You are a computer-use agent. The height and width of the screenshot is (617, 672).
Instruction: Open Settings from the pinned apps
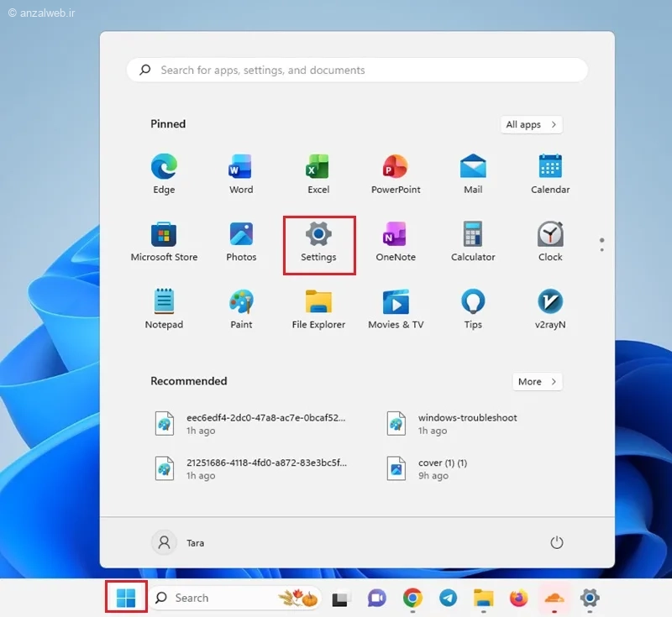(x=318, y=242)
